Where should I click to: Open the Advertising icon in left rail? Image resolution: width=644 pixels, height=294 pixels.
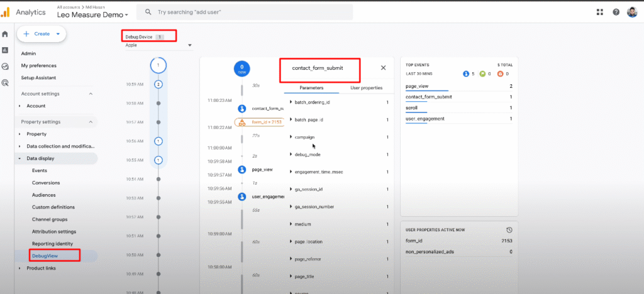(x=5, y=82)
